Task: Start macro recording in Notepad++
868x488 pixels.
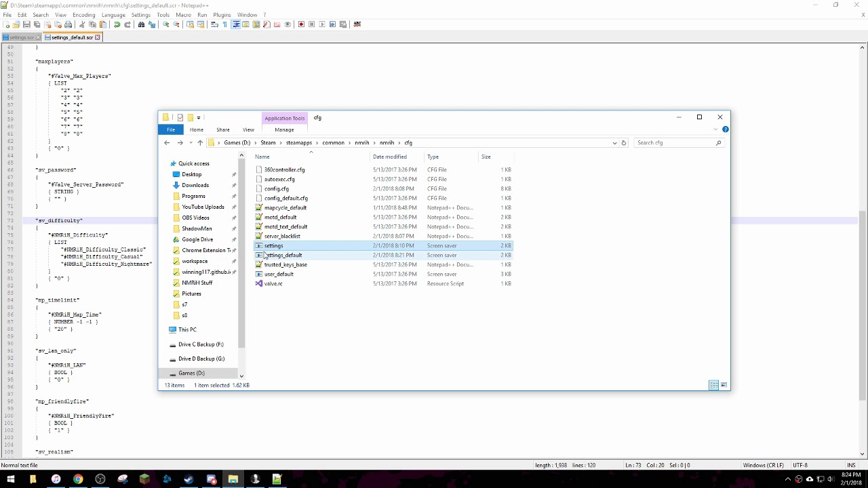Action: pyautogui.click(x=302, y=24)
